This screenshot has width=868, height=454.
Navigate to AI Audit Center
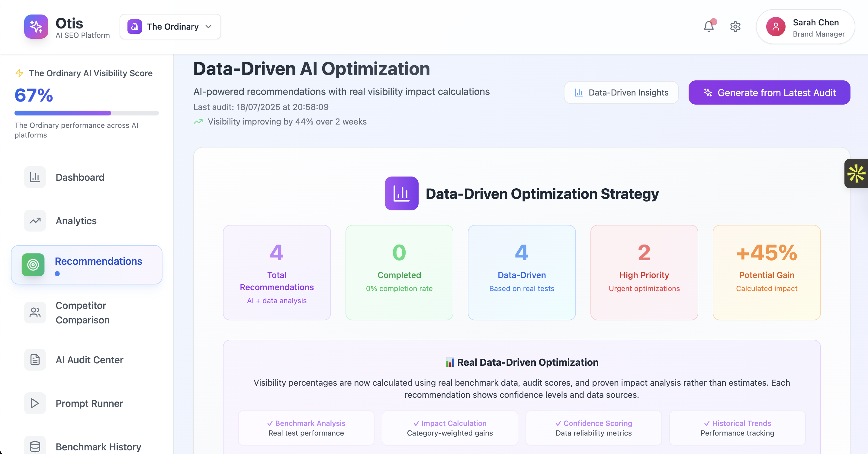87,360
